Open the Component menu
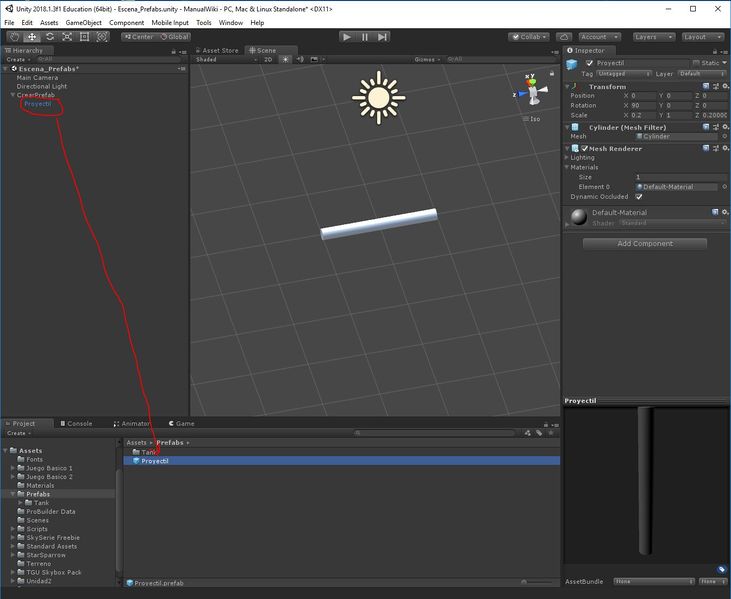The height and width of the screenshot is (599, 731). 126,22
